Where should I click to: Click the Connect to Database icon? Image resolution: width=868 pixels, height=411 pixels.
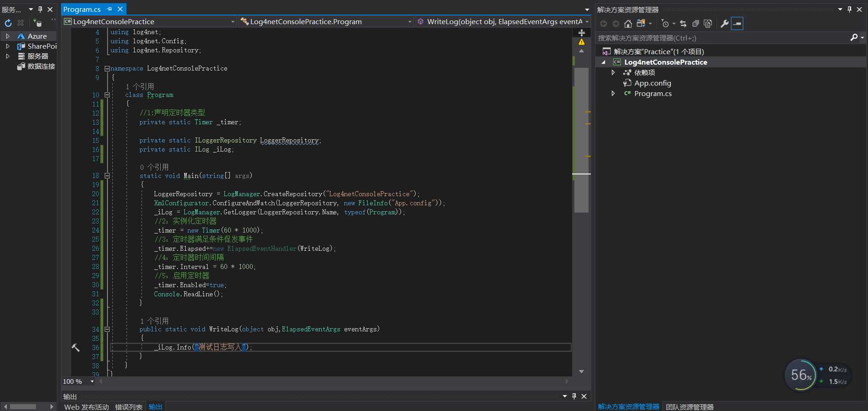(37, 23)
